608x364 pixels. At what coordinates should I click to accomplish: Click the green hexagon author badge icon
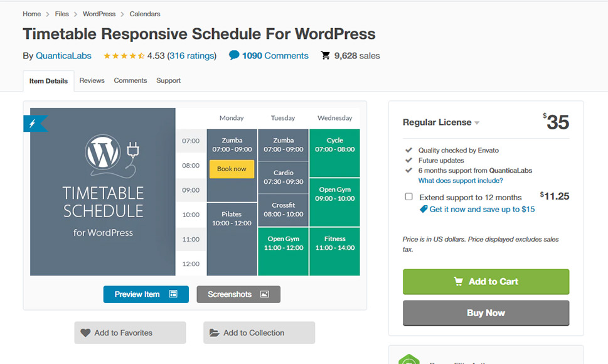(408, 360)
